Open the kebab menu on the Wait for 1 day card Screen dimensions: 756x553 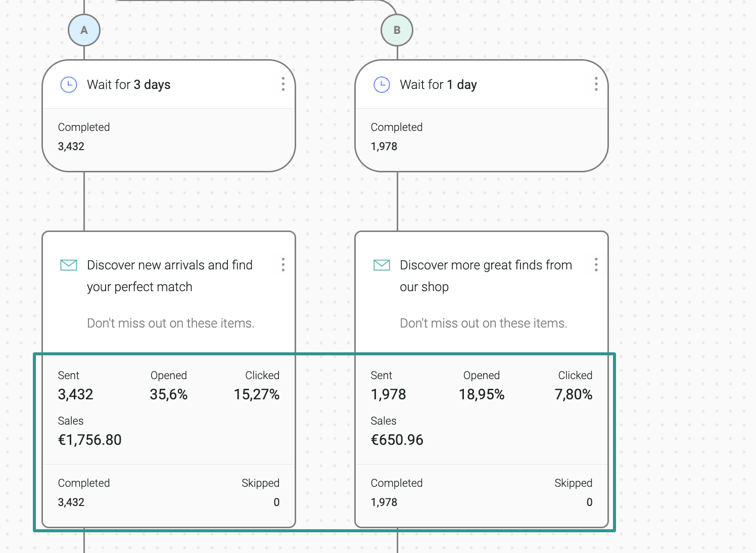pos(596,84)
